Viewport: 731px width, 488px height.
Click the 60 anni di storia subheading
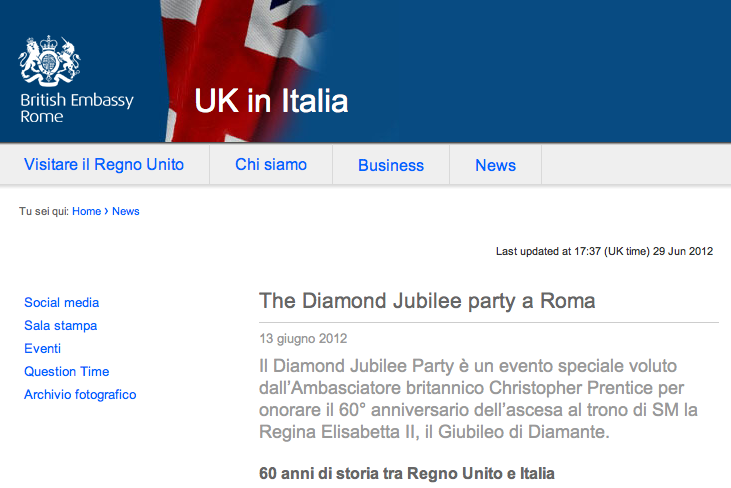[406, 473]
